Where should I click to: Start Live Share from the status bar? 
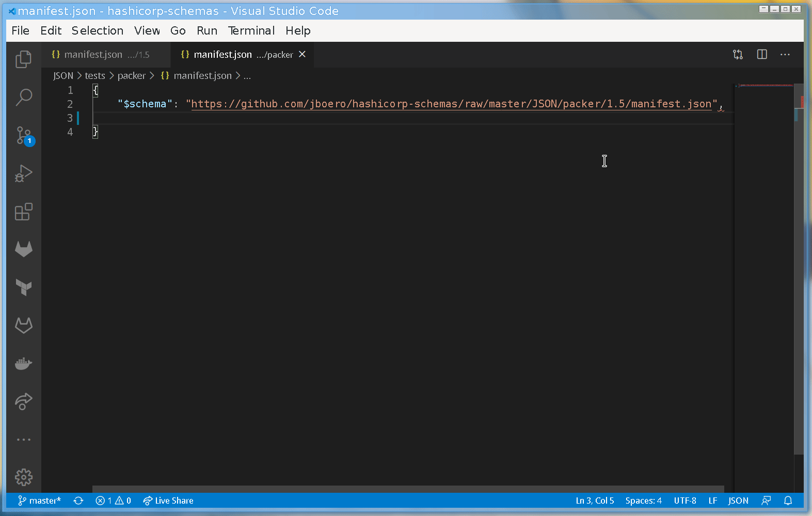168,501
